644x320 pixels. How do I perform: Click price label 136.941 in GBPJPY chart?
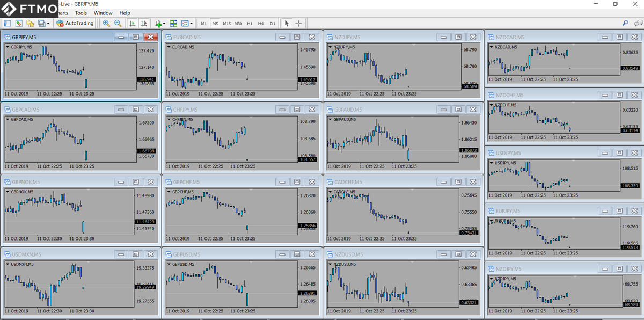[146, 79]
